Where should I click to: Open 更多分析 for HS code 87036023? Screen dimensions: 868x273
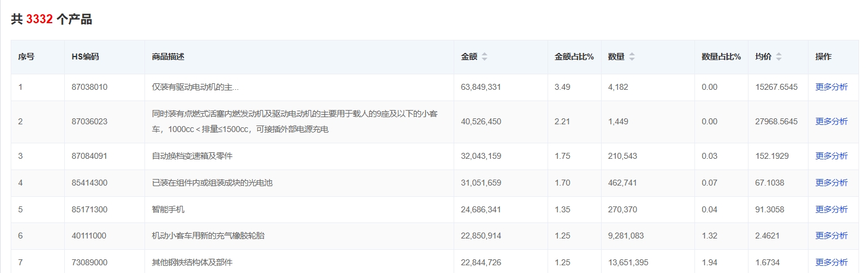pos(831,121)
